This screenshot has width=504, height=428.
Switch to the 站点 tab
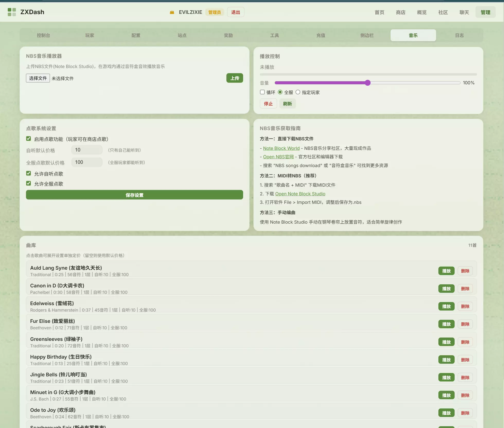tap(182, 35)
